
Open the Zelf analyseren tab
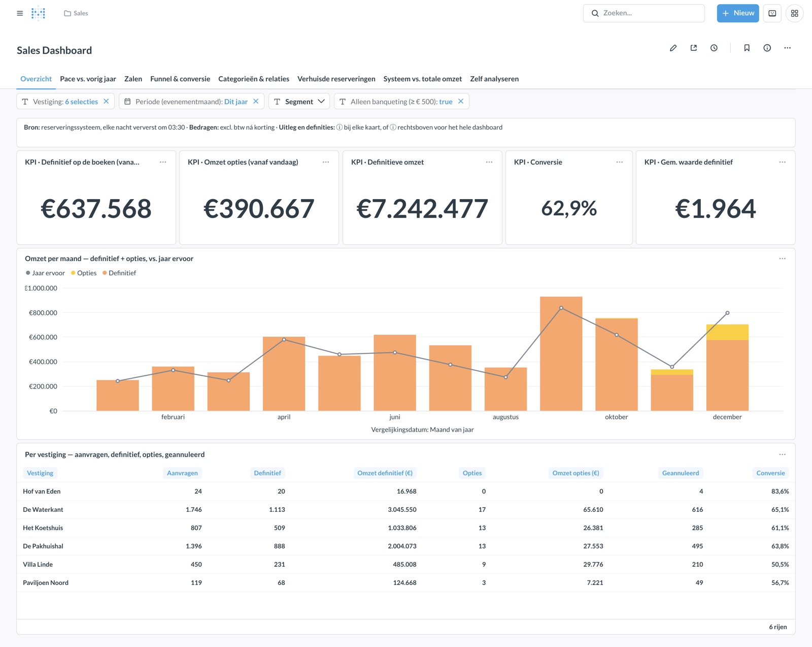[x=494, y=79]
